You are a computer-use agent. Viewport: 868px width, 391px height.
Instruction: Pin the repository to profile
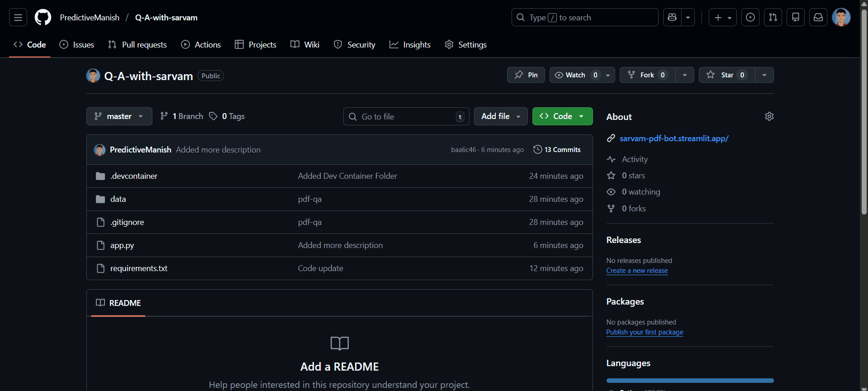click(526, 75)
